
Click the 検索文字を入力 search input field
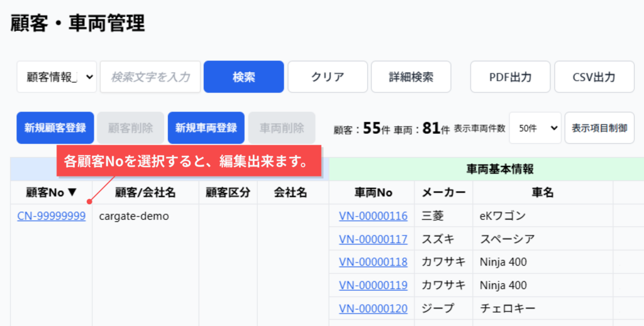click(x=150, y=77)
